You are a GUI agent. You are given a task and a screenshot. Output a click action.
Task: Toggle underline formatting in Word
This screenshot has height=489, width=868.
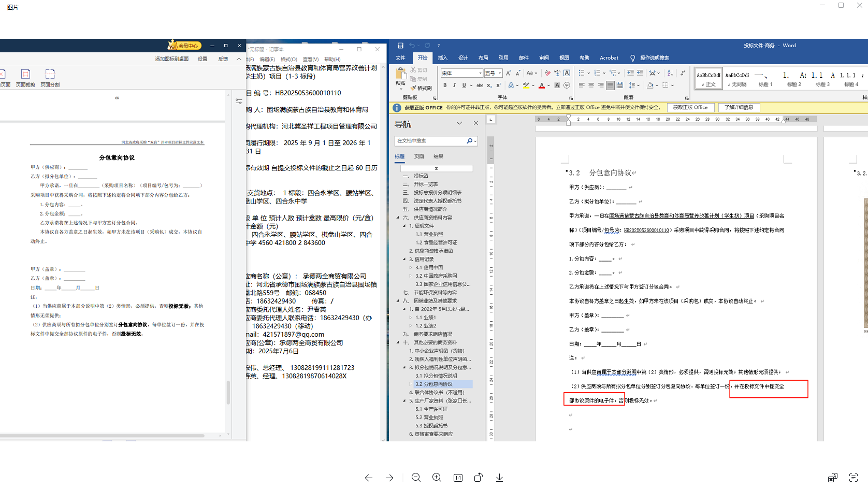464,85
